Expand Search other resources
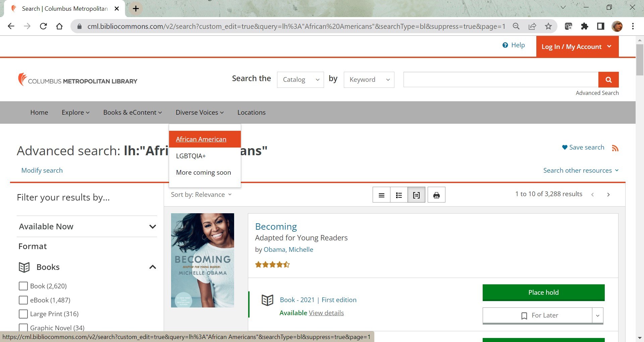The image size is (644, 342). 581,170
